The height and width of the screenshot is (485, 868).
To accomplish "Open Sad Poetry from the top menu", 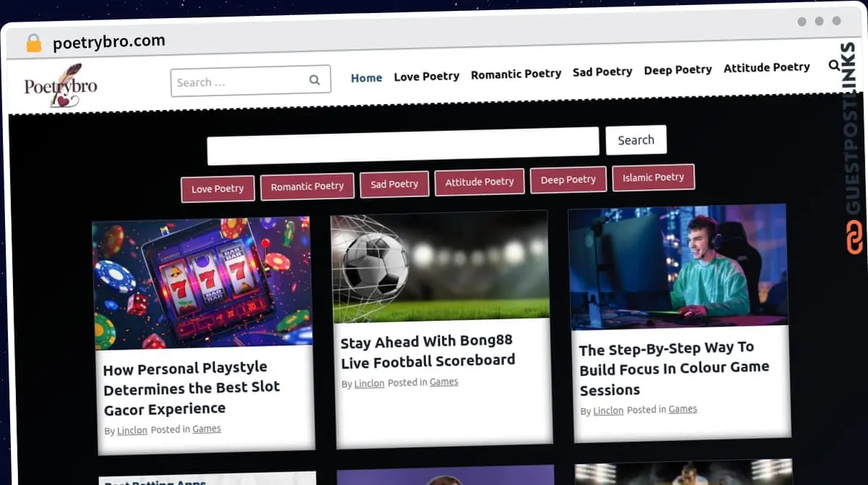I will coord(602,72).
